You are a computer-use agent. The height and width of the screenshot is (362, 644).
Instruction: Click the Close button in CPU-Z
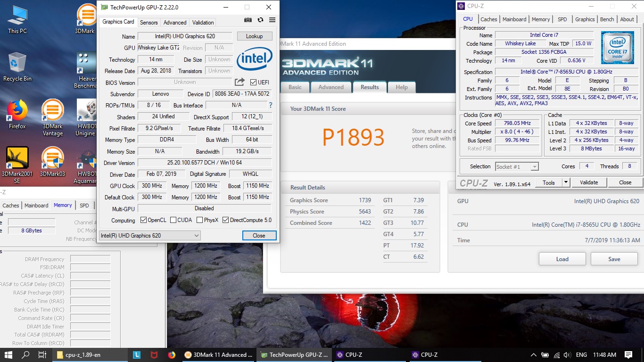(x=625, y=182)
